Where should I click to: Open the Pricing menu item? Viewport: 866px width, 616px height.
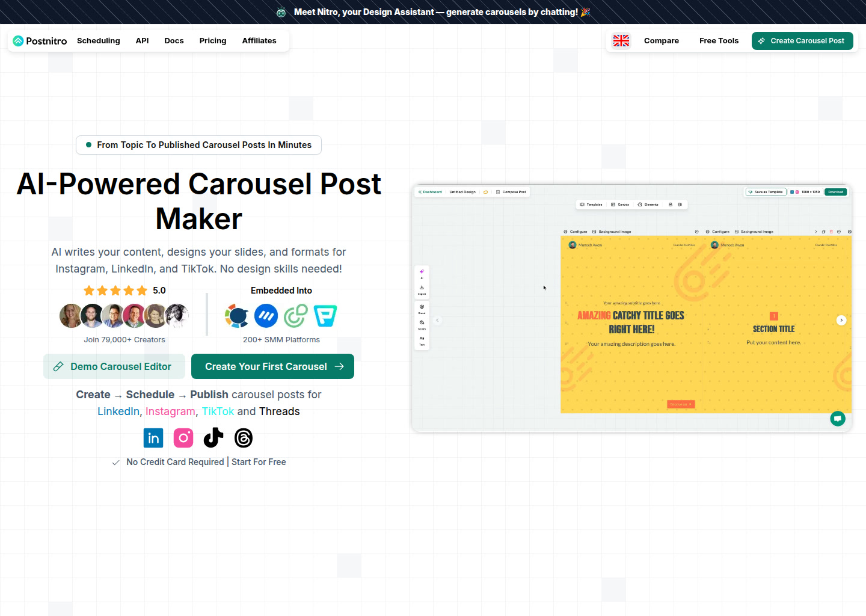click(x=213, y=41)
